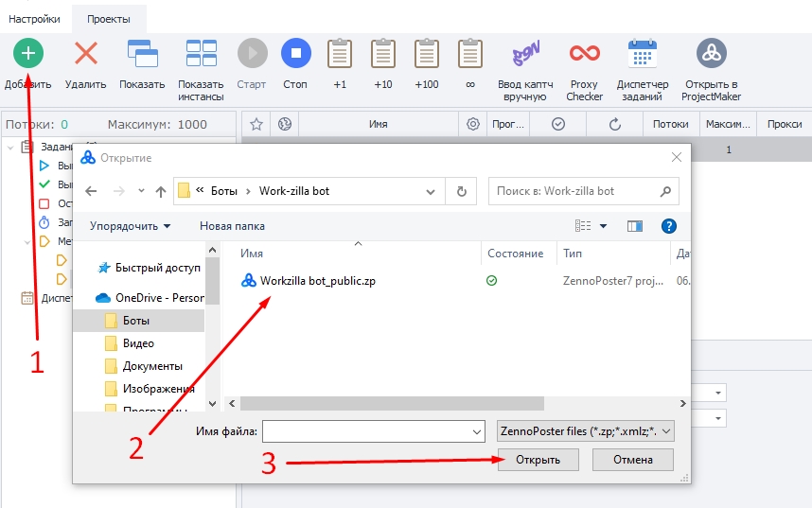This screenshot has height=508, width=812.
Task: Click the Отмена button
Action: pyautogui.click(x=633, y=460)
